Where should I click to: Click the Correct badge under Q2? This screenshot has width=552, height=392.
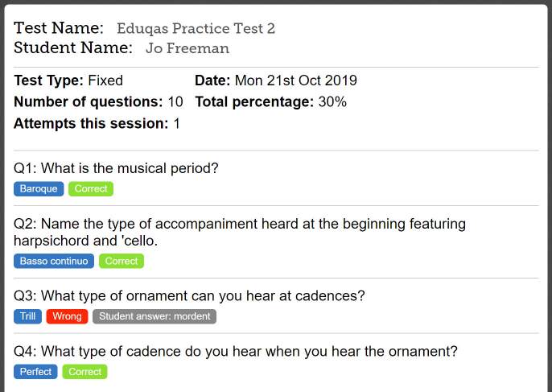click(122, 261)
